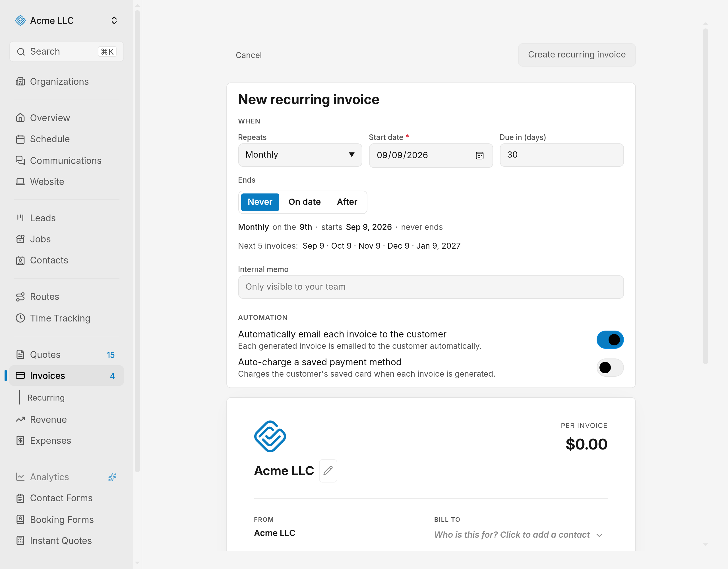Viewport: 728px width, 569px height.
Task: Open the Leads section
Action: [66, 218]
